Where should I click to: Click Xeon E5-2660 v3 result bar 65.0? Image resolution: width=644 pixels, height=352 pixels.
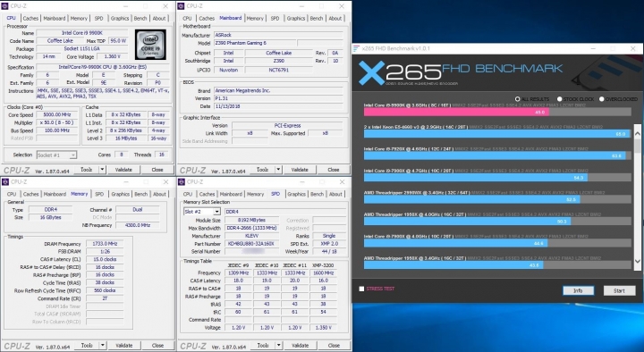point(496,134)
